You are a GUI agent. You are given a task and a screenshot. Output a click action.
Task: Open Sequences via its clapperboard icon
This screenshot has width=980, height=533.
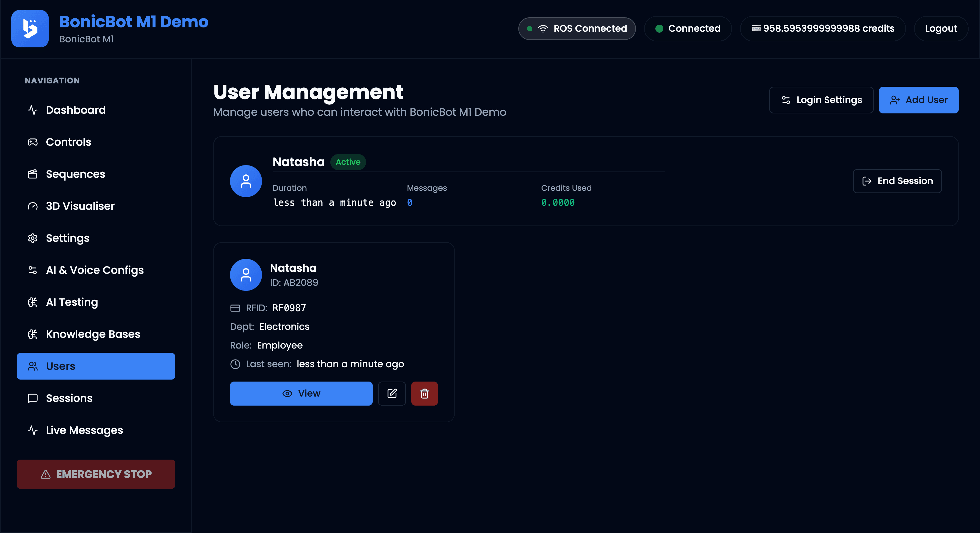pos(33,173)
